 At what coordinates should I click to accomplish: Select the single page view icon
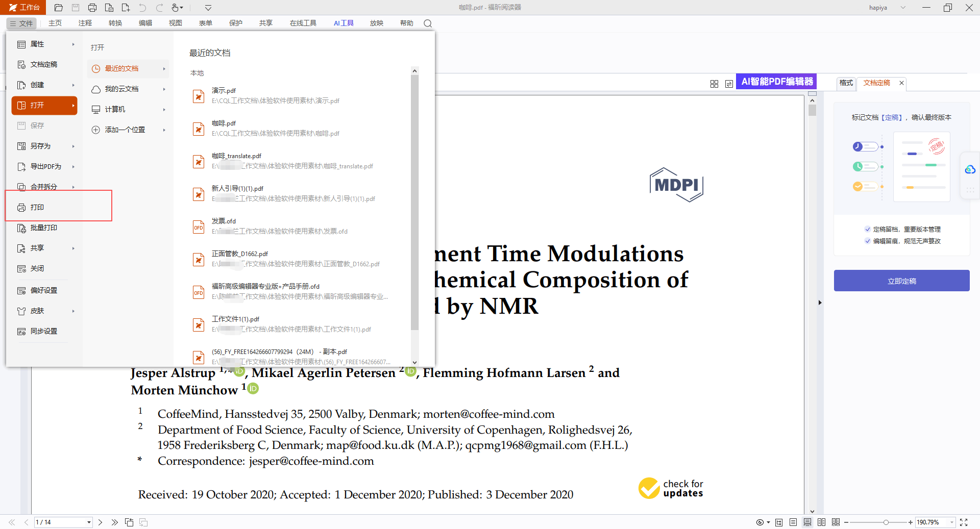(x=793, y=522)
